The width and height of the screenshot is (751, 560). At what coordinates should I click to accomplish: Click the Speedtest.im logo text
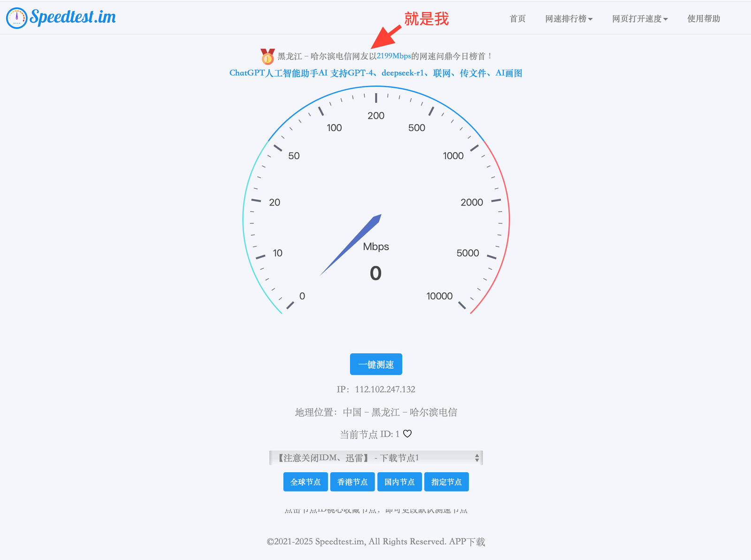[73, 17]
